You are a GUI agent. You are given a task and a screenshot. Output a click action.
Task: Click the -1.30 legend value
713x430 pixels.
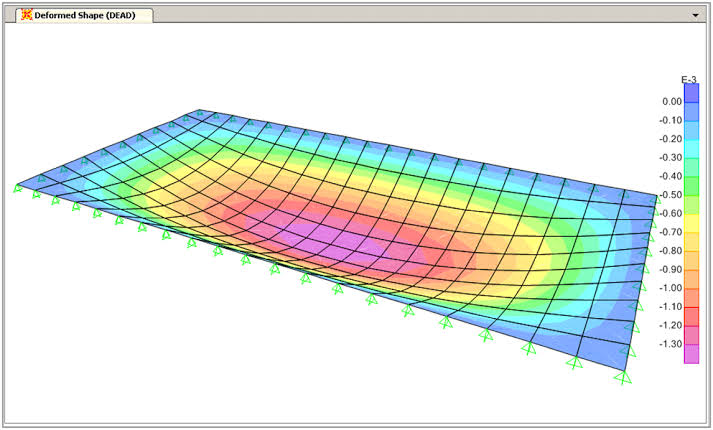coord(671,344)
